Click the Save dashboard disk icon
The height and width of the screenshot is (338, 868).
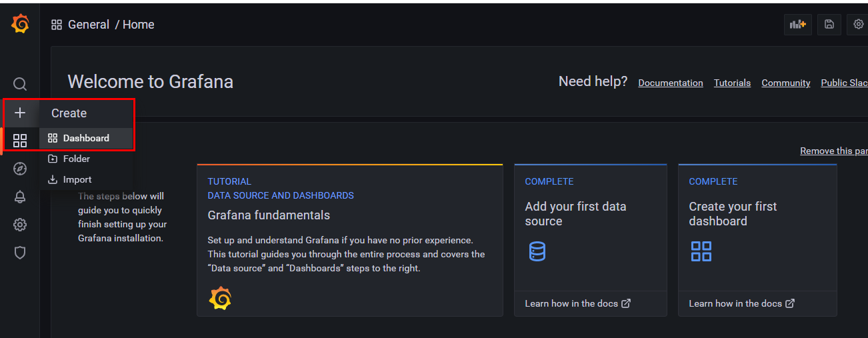[829, 25]
